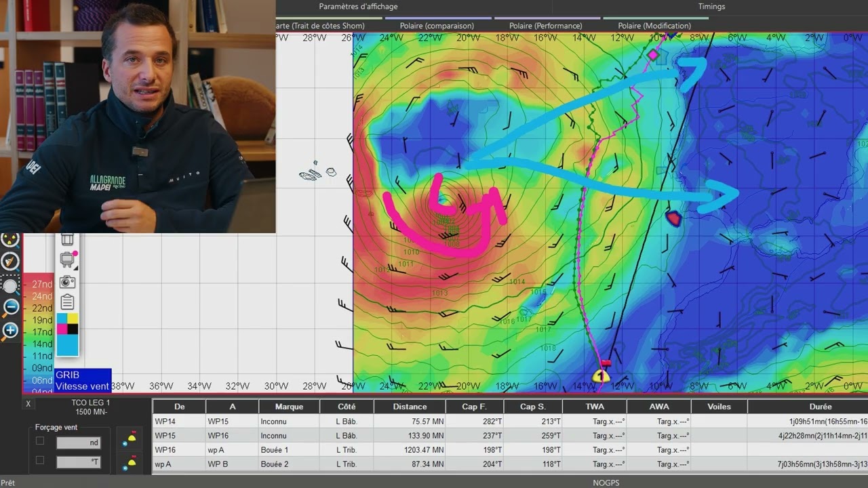Close the TCO LEG 1 panel with X
868x488 pixels.
click(28, 403)
